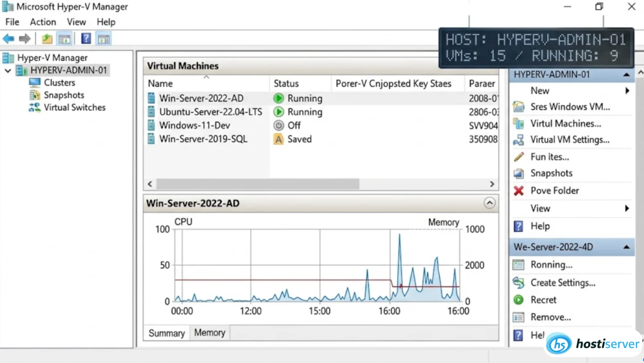
Task: Click the Remove... action
Action: click(x=551, y=317)
